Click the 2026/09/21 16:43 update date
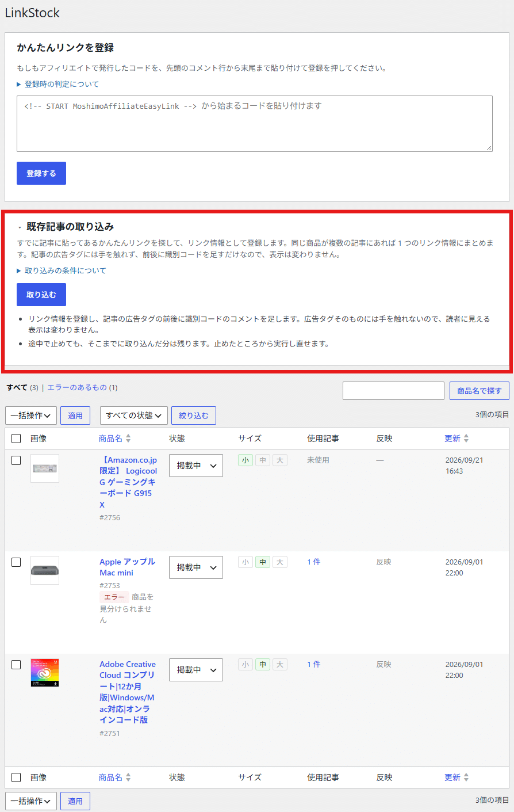The image size is (514, 812). [x=464, y=466]
